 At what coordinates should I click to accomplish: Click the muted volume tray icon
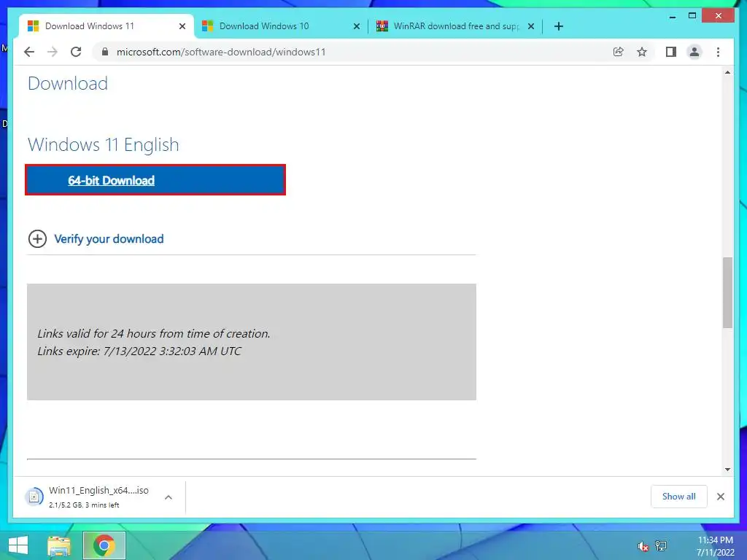coord(643,546)
